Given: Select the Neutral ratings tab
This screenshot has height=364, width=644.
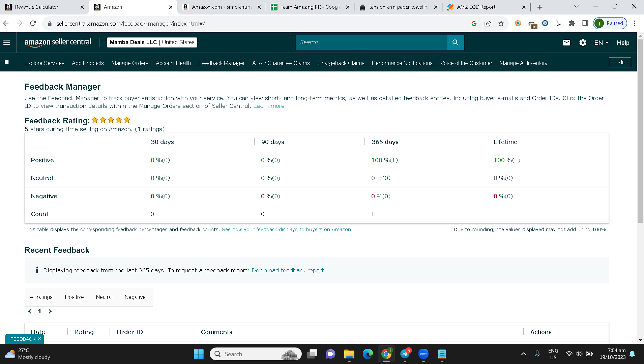Looking at the screenshot, I should [x=104, y=297].
